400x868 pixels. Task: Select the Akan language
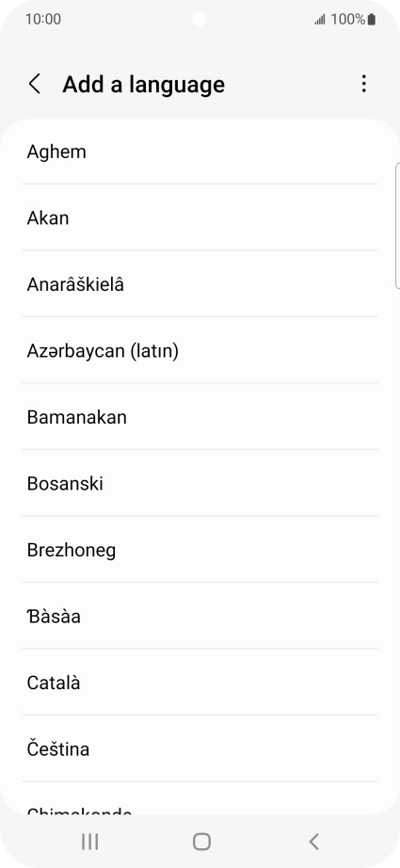pyautogui.click(x=200, y=217)
